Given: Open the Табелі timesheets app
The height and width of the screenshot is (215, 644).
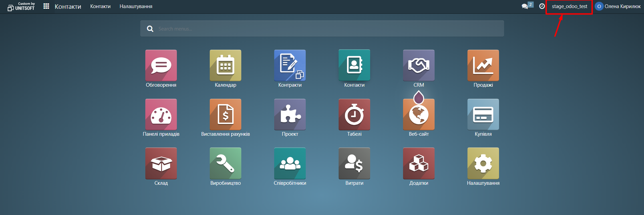Looking at the screenshot, I should pyautogui.click(x=354, y=115).
